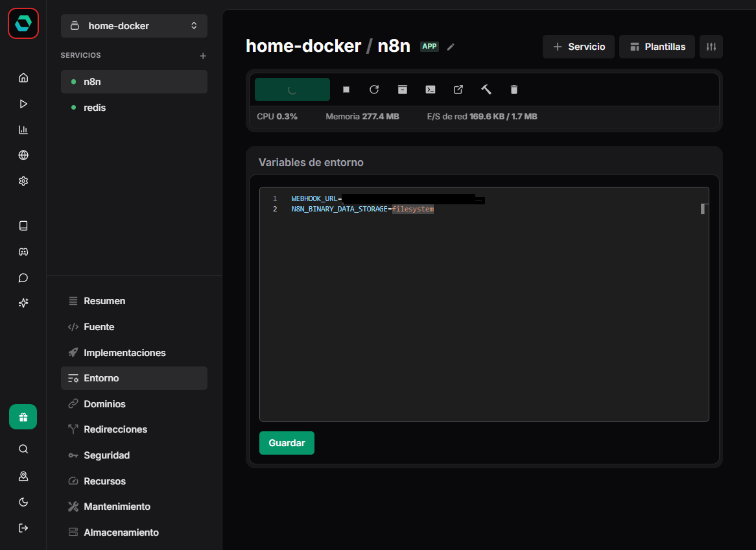Open the Fuente tab
This screenshot has width=756, height=550.
(x=134, y=327)
